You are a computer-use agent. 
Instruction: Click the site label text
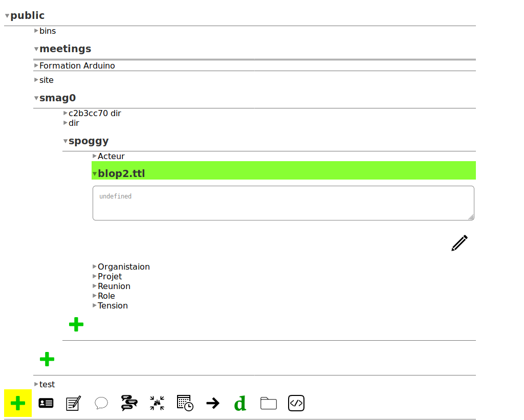[47, 80]
